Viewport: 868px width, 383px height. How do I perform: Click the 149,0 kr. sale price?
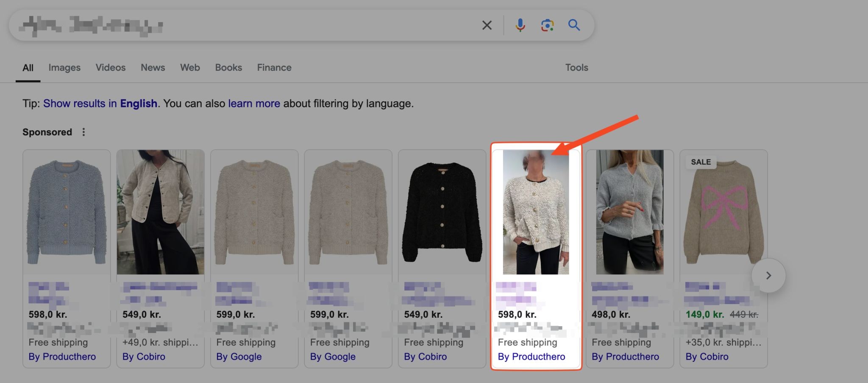[705, 315]
